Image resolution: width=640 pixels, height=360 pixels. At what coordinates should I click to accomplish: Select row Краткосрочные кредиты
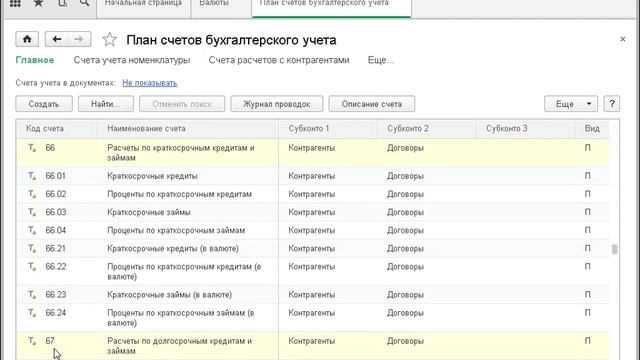(313, 176)
